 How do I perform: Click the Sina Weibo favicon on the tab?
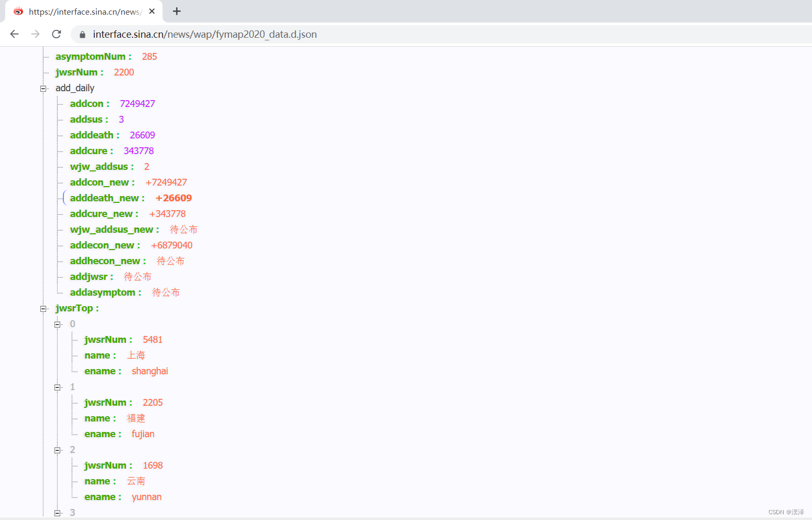(17, 11)
